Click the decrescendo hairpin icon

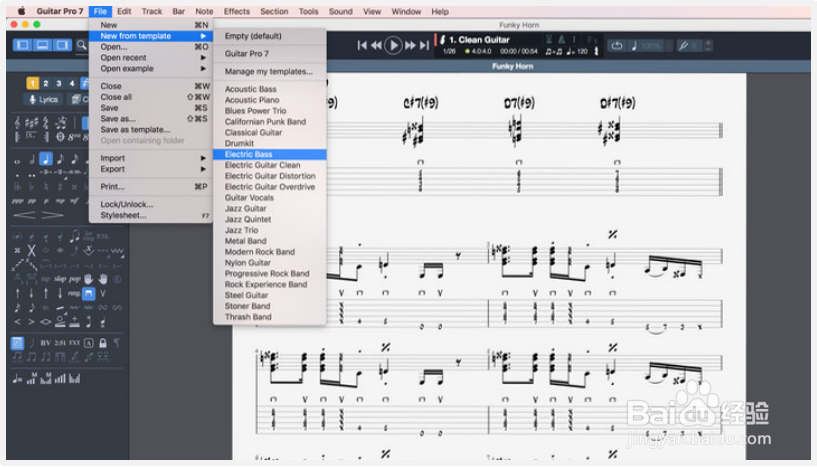tap(53, 215)
